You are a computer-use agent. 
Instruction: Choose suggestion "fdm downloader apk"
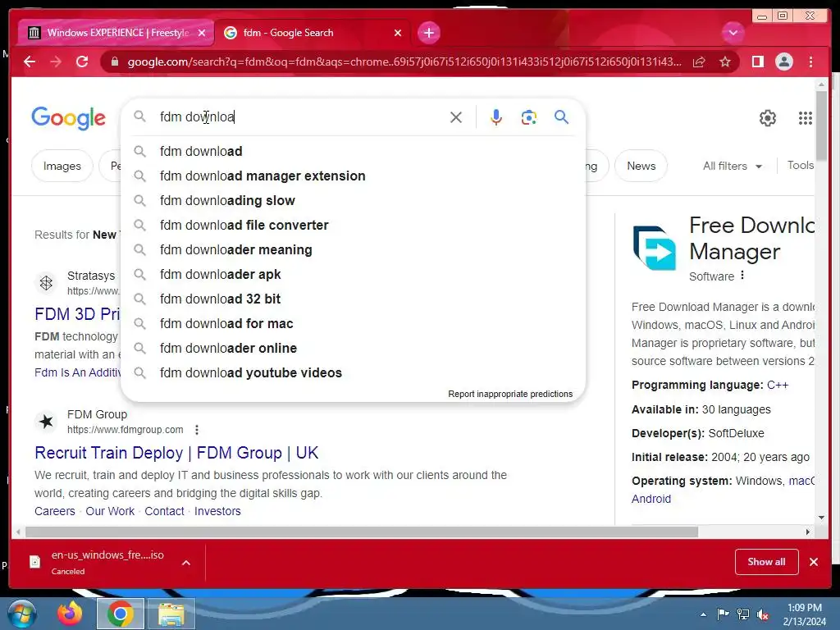click(354, 275)
